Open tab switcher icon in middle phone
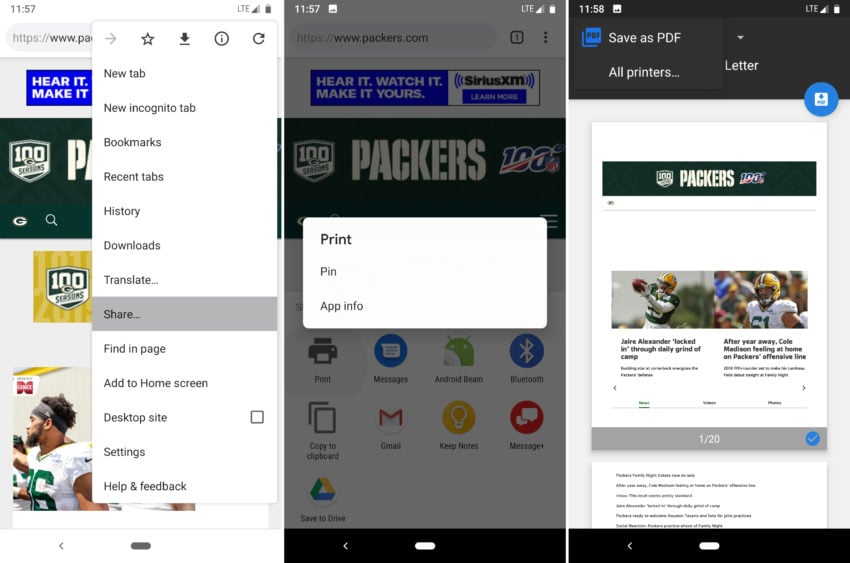 point(517,37)
